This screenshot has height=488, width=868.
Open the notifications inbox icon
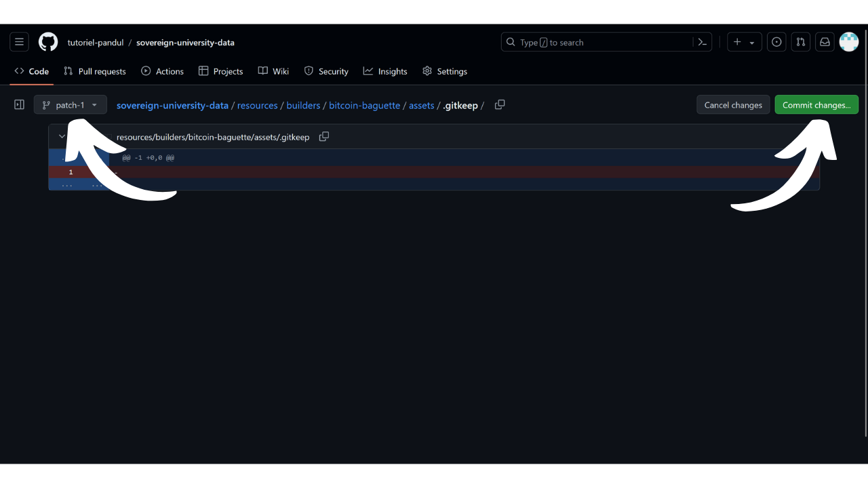(825, 42)
